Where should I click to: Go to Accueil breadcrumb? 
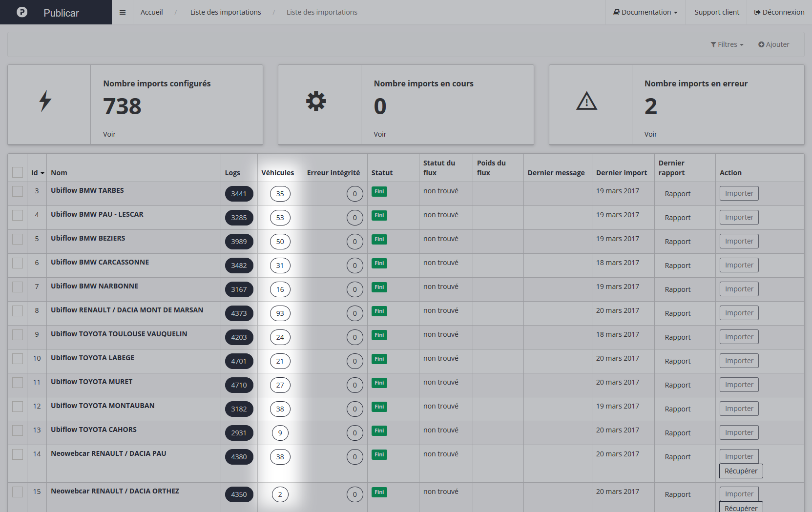[152, 12]
